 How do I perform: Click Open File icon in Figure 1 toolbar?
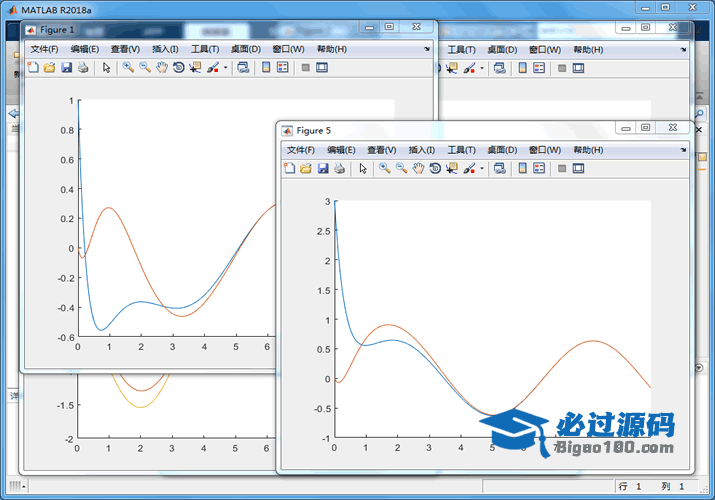tap(49, 67)
